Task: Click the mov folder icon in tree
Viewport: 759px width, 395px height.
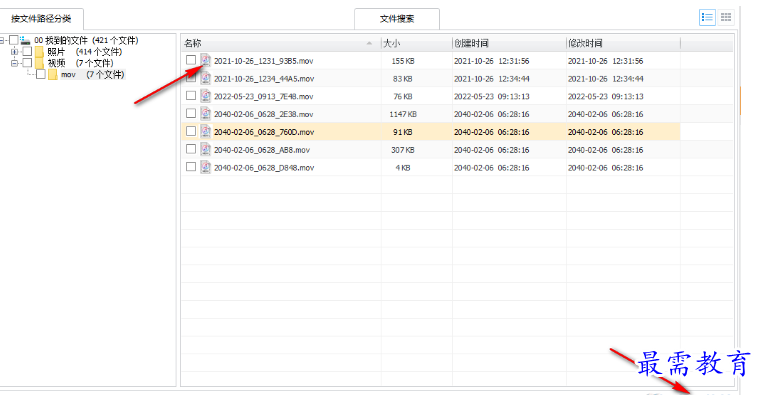Action: point(53,75)
